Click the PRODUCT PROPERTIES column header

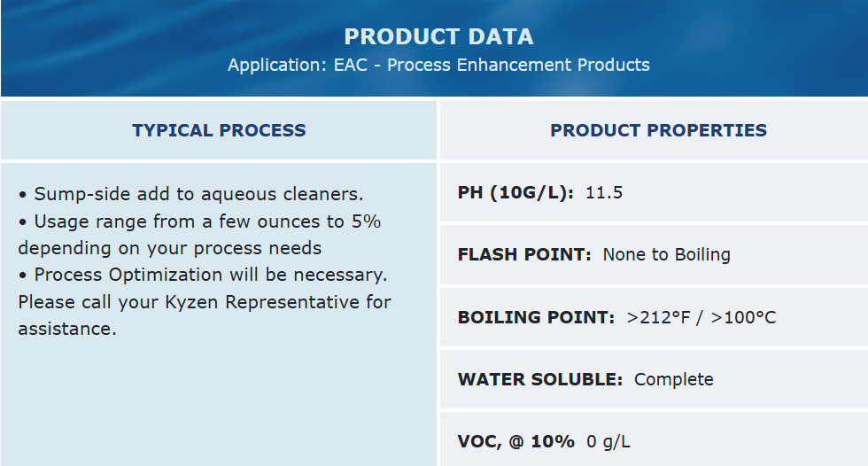click(x=658, y=130)
